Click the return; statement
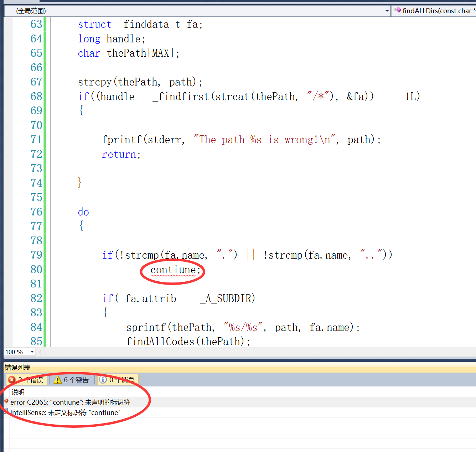Viewport: 476px width, 452px height. [121, 154]
